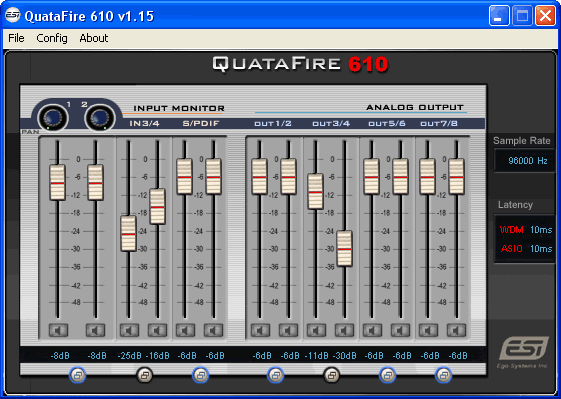
Task: Click the ESI icon in the title bar
Action: coord(13,15)
